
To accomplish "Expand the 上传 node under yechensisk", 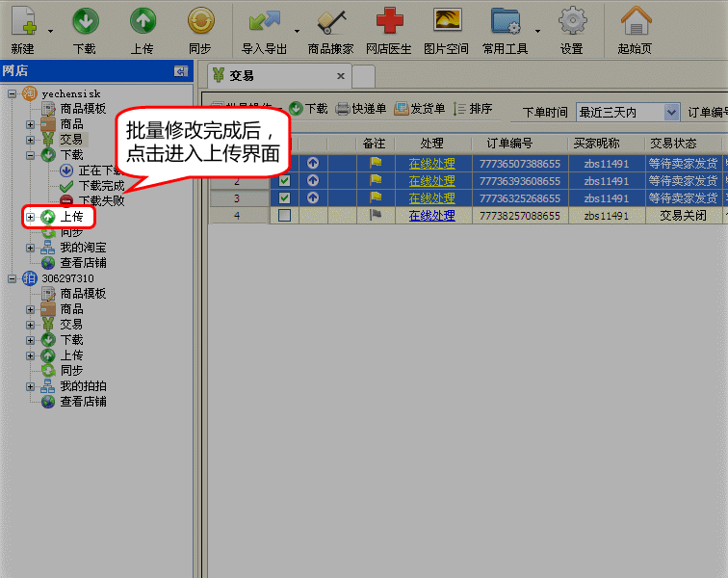I will tap(30, 217).
